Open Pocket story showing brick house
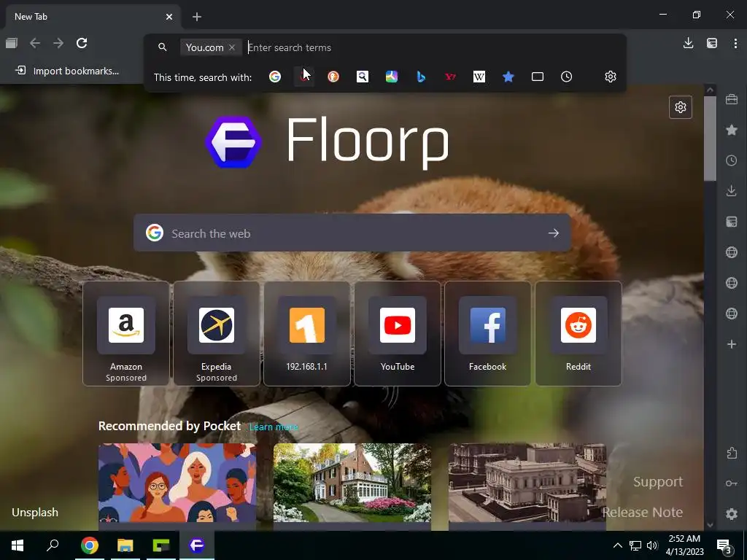 click(x=352, y=483)
